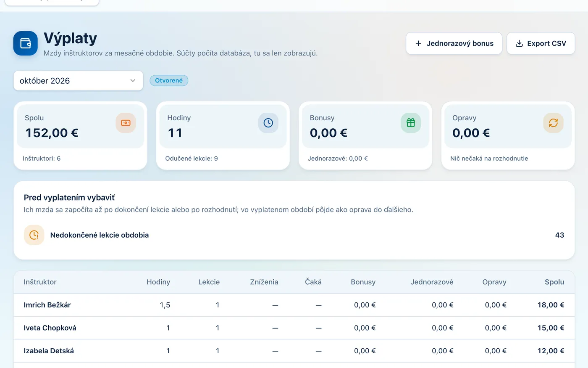Click the 15,00 € total for Iveta Chopková
This screenshot has height=368, width=588.
click(551, 328)
